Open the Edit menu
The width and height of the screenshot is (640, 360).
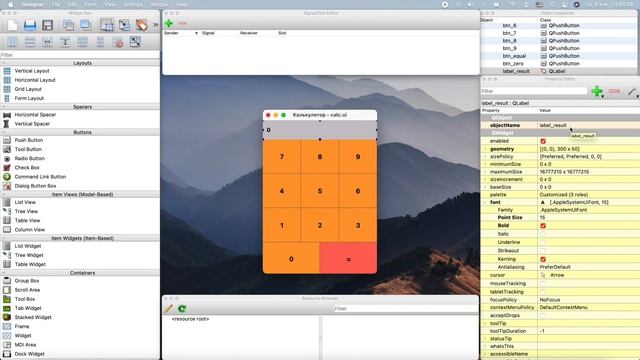pos(72,4)
